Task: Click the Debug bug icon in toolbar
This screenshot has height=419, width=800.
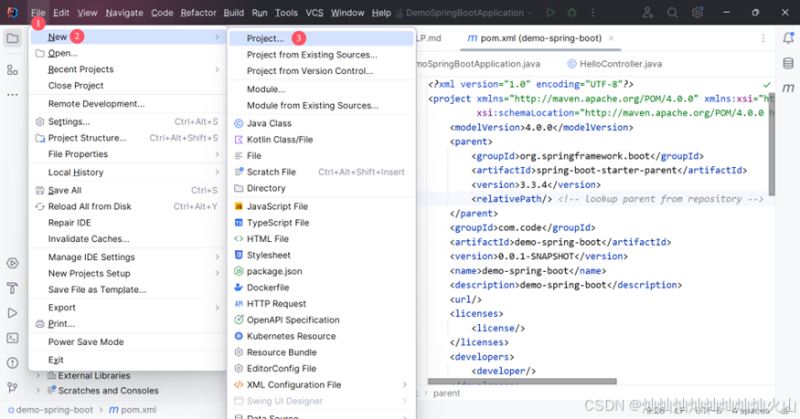Action: 571,13
